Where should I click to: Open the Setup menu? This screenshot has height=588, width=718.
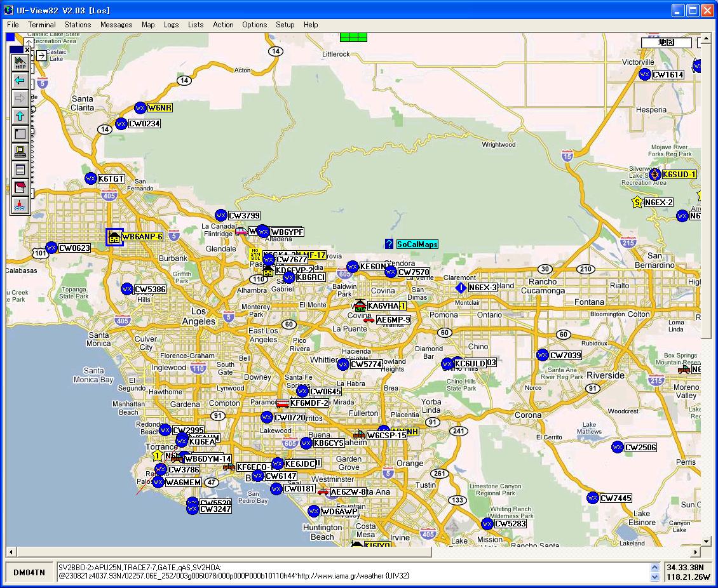[285, 25]
